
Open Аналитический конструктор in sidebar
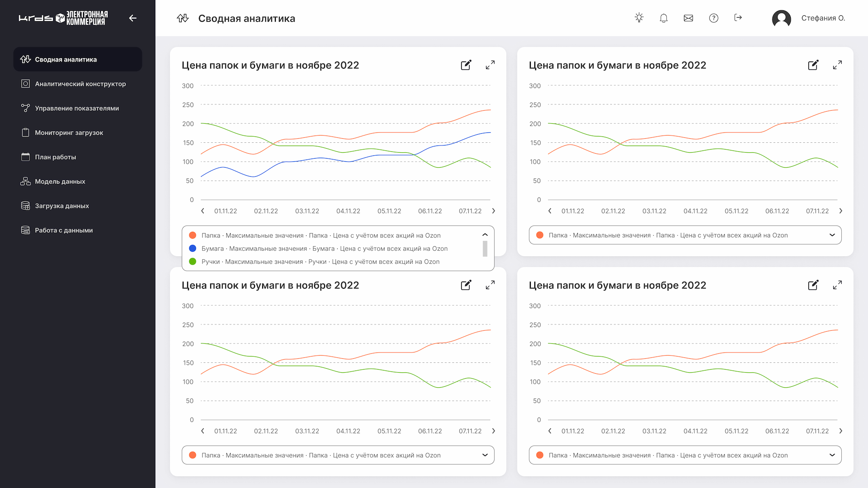80,84
